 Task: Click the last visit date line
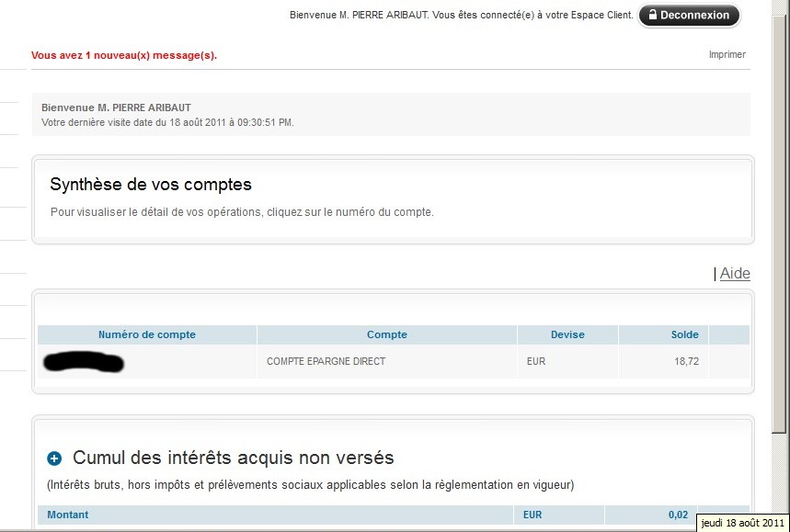pyautogui.click(x=167, y=122)
